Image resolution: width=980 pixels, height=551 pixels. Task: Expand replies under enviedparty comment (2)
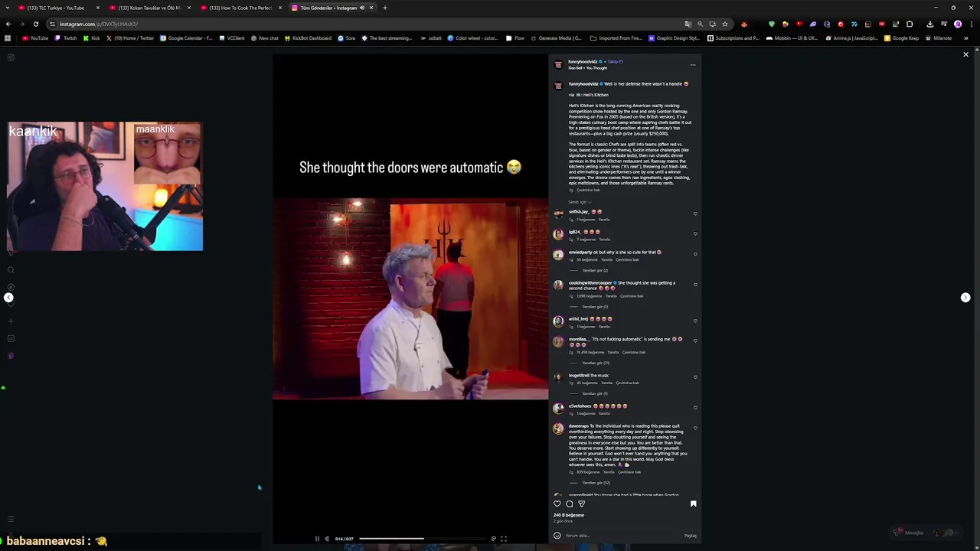pyautogui.click(x=595, y=270)
